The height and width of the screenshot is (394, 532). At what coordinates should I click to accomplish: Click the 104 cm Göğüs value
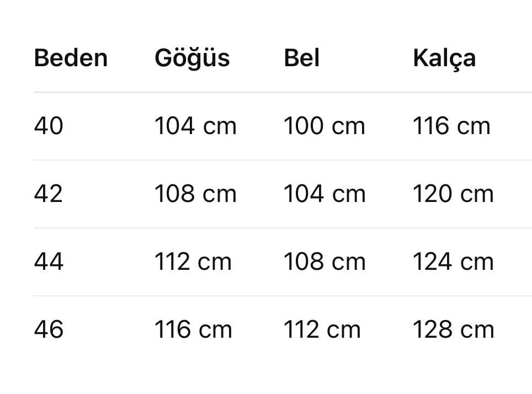195,126
